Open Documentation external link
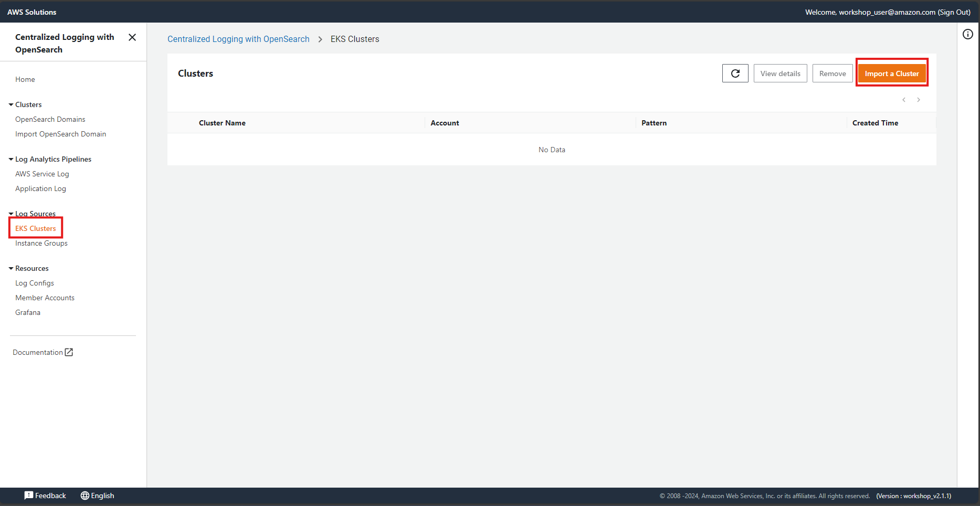Screen dimensions: 980x506 [x=43, y=352]
